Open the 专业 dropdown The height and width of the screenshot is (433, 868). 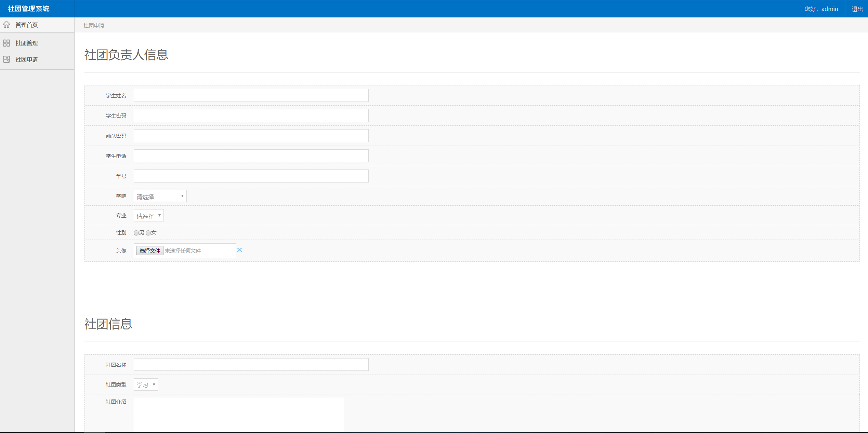[148, 216]
